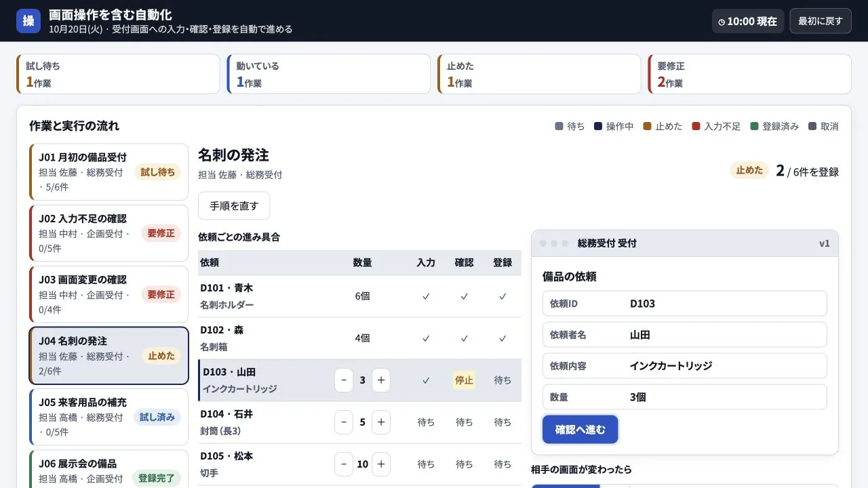Viewport: 868px width, 488px height.
Task: Increase quantity for D105 松本 request
Action: pos(381,464)
